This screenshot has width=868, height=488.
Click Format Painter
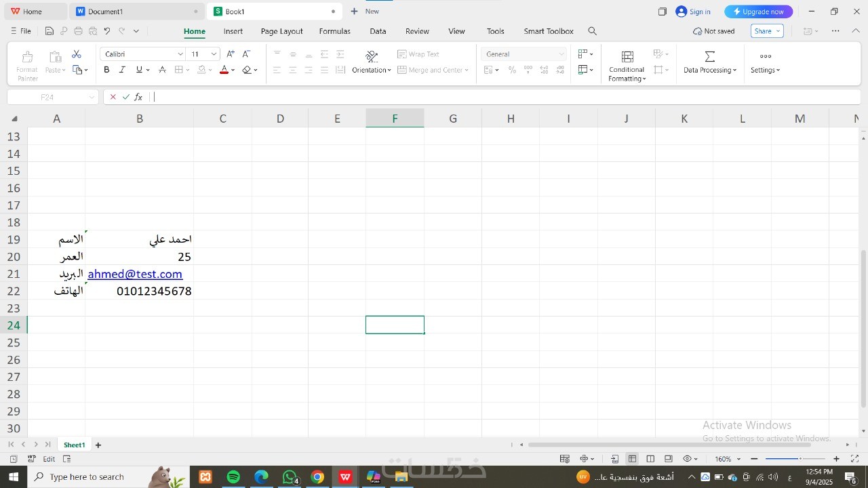pyautogui.click(x=27, y=65)
